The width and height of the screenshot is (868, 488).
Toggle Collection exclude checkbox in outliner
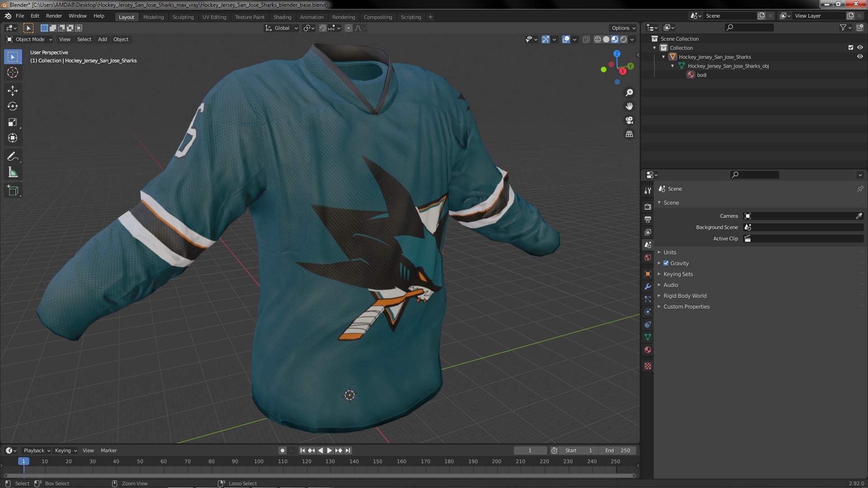[851, 47]
